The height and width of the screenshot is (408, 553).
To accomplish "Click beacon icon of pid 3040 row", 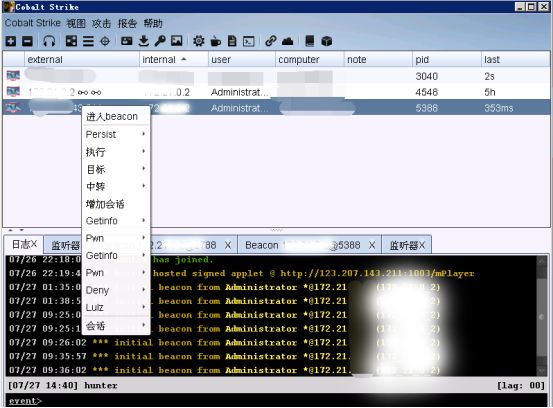I will pos(13,76).
